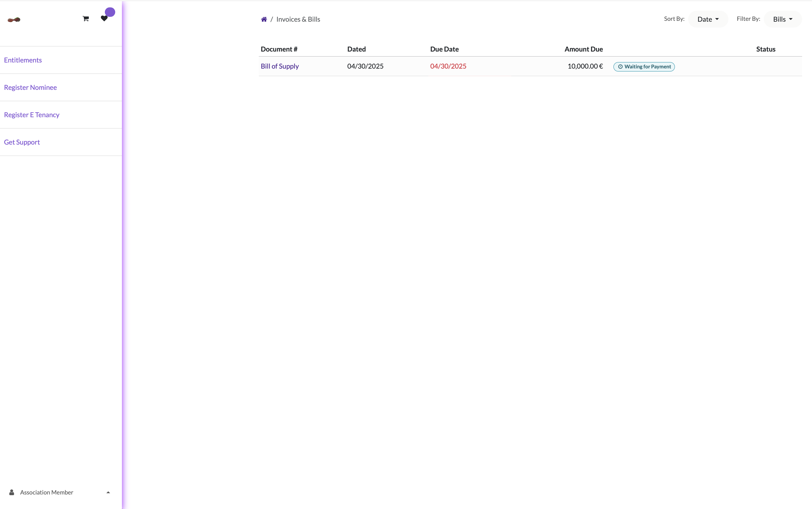The width and height of the screenshot is (812, 509).
Task: Click the shopping cart icon
Action: tap(85, 19)
